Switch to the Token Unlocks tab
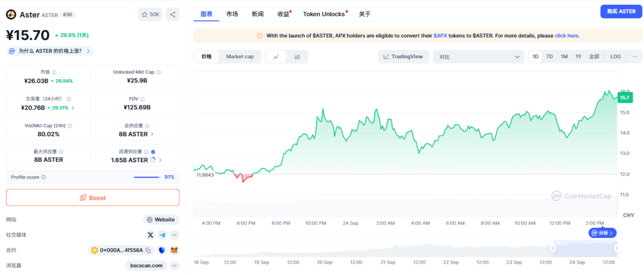 click(324, 14)
